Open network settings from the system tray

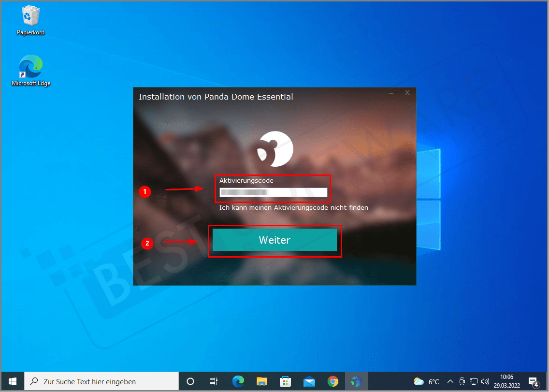[x=474, y=381]
